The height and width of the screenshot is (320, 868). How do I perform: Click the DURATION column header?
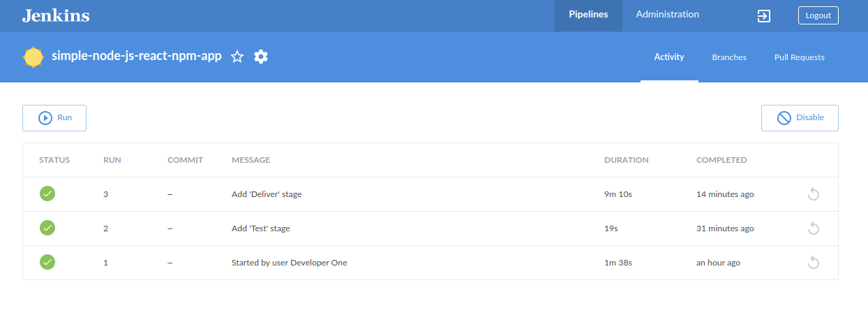[627, 160]
